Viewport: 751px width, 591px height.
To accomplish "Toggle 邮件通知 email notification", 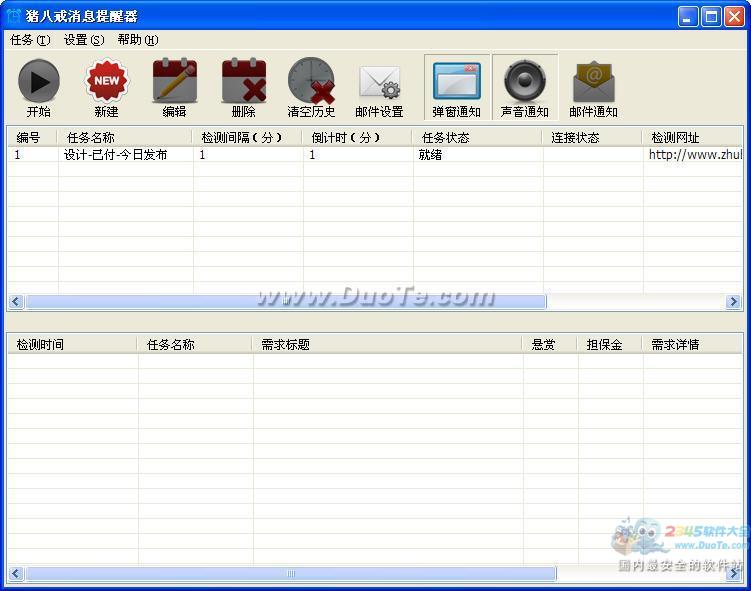I will click(593, 82).
